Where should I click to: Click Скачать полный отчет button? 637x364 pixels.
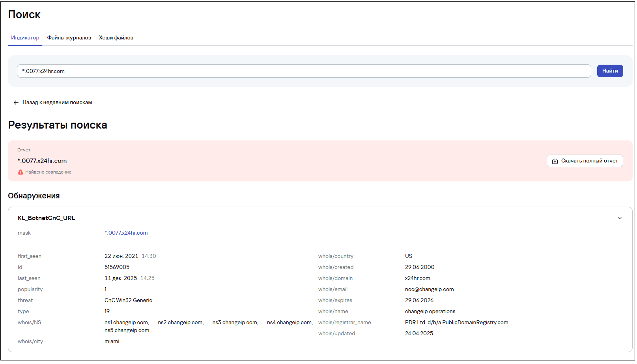pos(585,161)
